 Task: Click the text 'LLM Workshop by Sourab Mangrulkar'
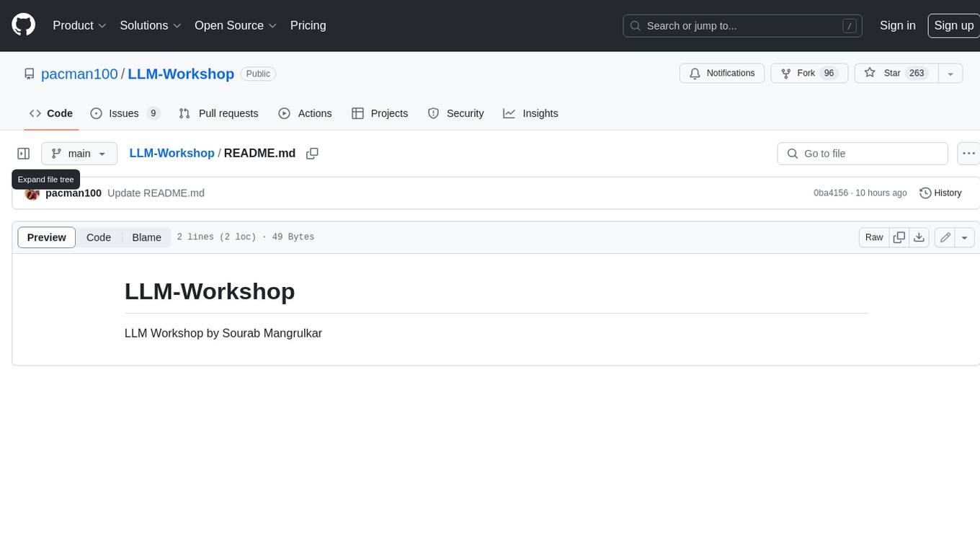coord(223,333)
